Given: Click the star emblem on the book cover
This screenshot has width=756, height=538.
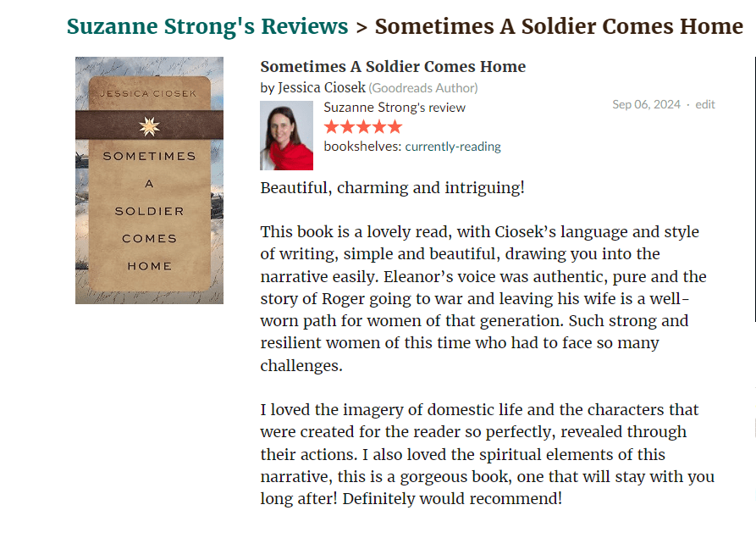Looking at the screenshot, I should (149, 126).
